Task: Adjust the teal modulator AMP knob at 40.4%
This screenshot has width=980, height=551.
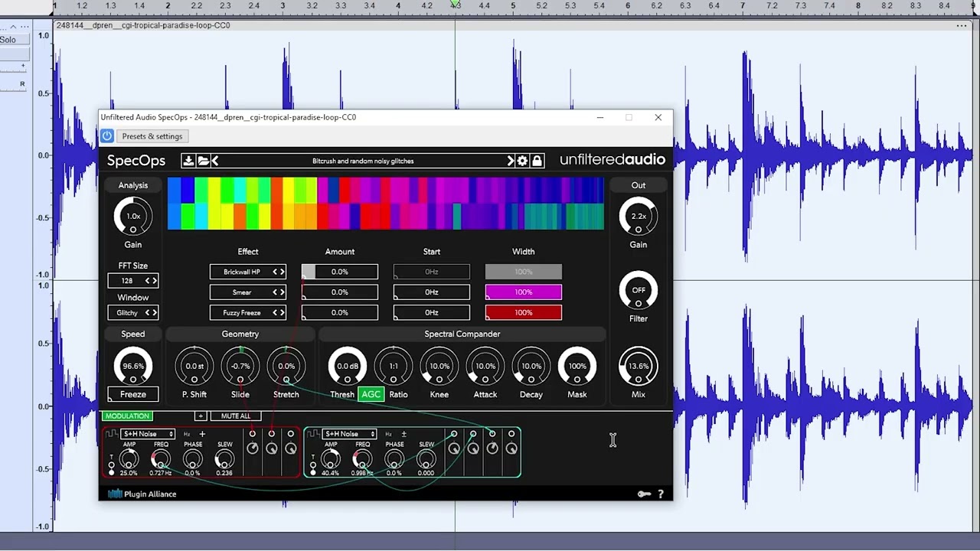Action: click(x=331, y=459)
